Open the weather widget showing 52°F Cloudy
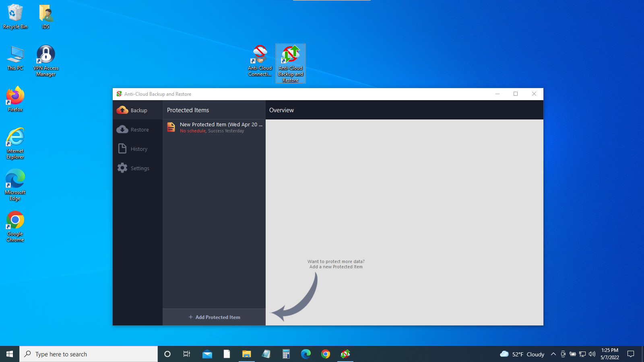The image size is (644, 362). tap(522, 354)
